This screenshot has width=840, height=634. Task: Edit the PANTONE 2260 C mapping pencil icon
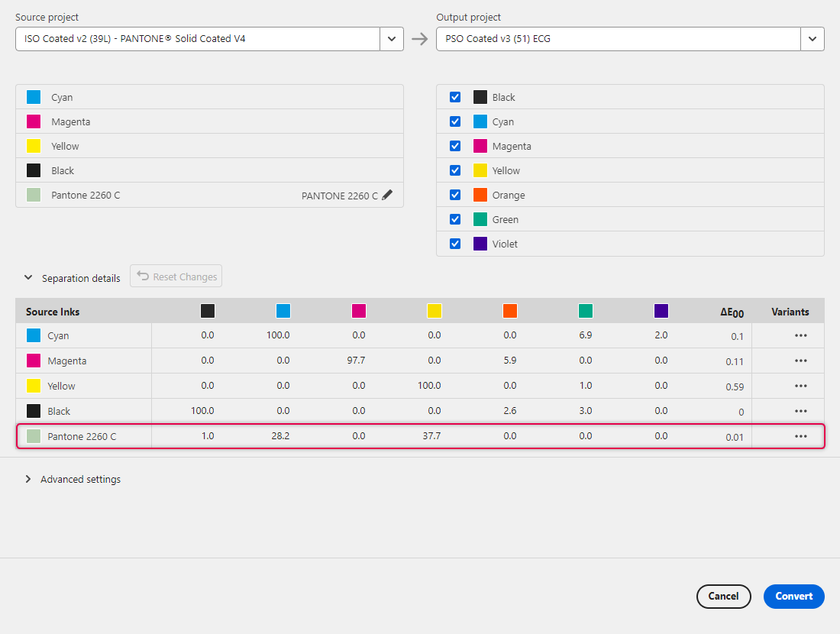click(x=387, y=195)
